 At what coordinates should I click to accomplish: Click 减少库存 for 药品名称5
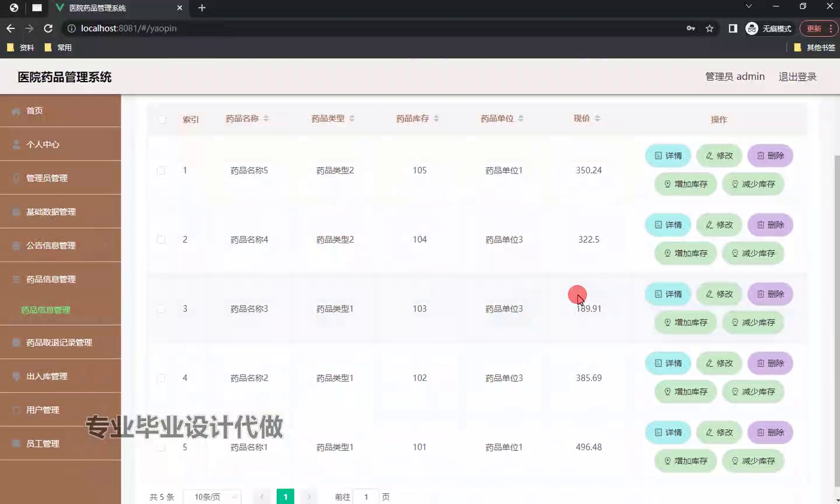[x=753, y=184]
